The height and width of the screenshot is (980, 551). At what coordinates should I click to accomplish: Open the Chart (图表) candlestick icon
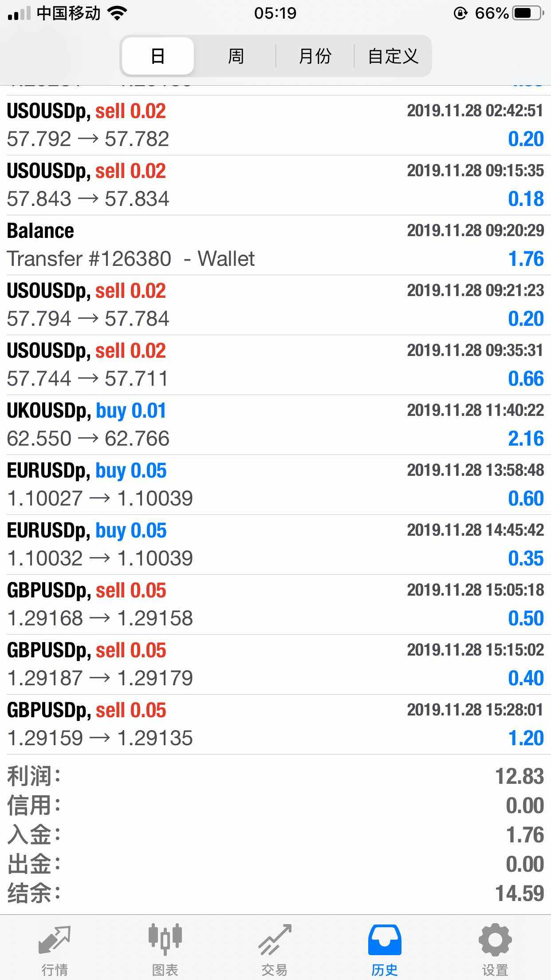coord(165,939)
